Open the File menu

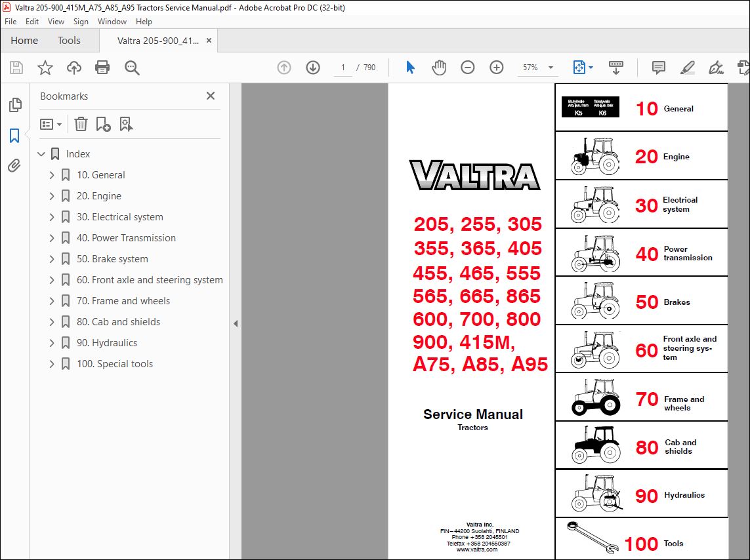pos(10,22)
